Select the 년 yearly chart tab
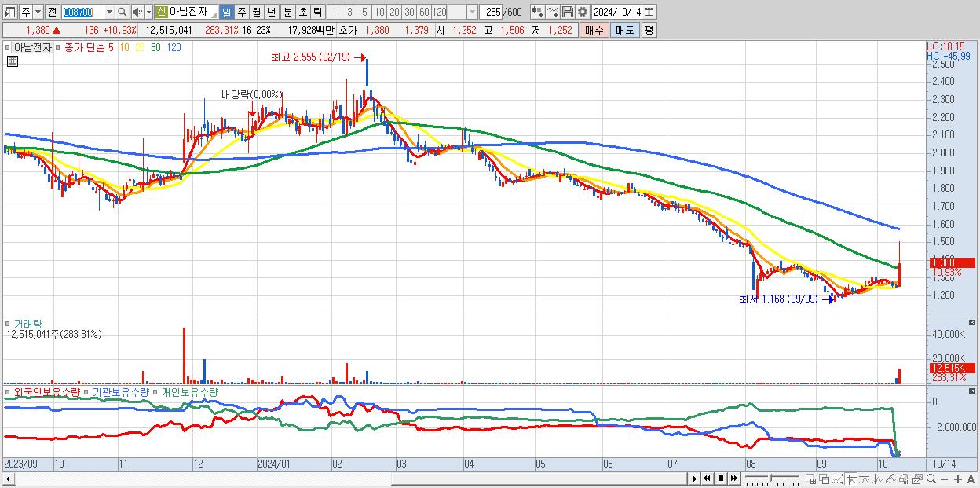 point(271,12)
